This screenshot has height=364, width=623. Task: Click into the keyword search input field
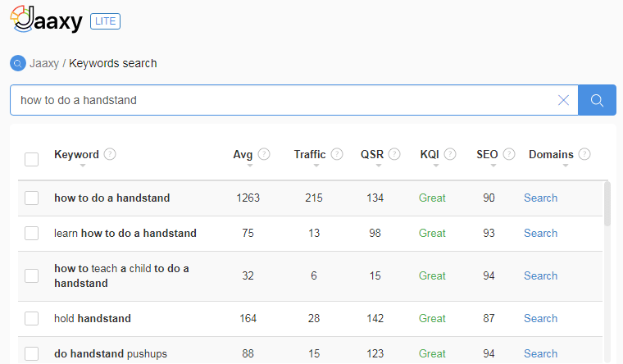click(279, 100)
